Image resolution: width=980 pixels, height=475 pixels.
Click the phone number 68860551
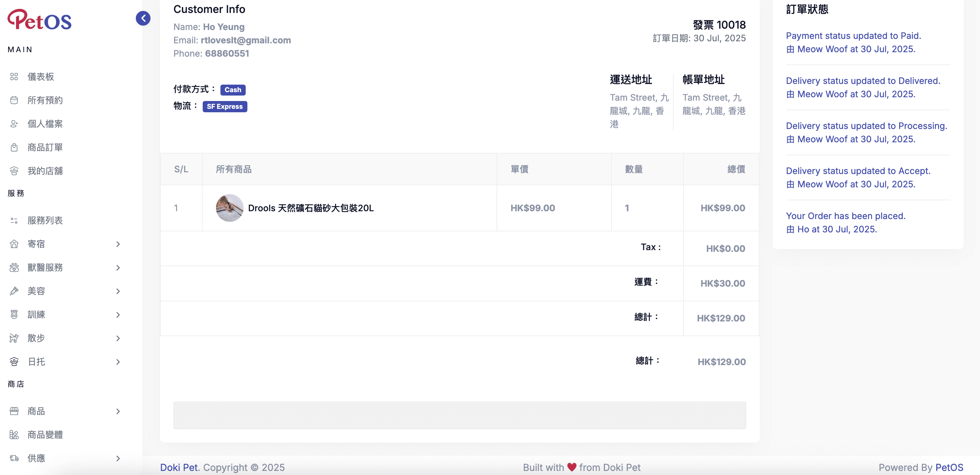(x=227, y=54)
